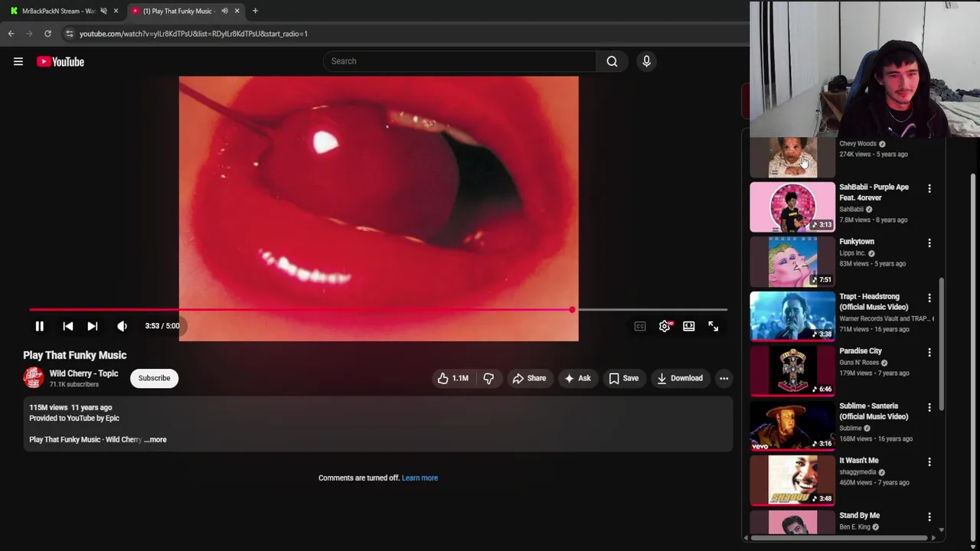Viewport: 980px width, 551px height.
Task: Seek on the red video progress bar
Action: [x=378, y=310]
